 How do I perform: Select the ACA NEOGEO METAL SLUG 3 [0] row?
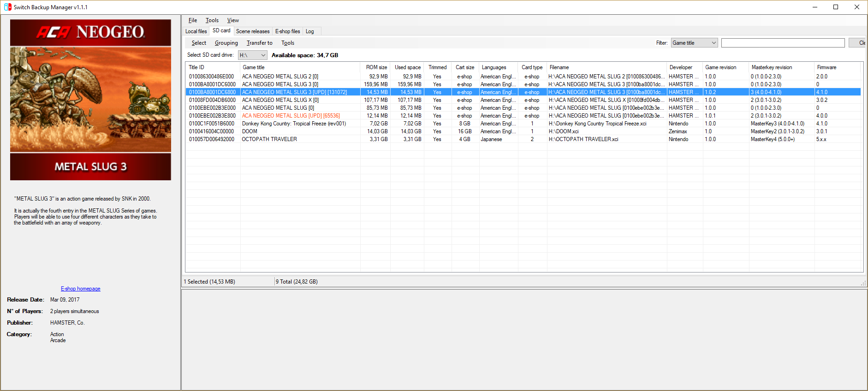[x=523, y=84]
